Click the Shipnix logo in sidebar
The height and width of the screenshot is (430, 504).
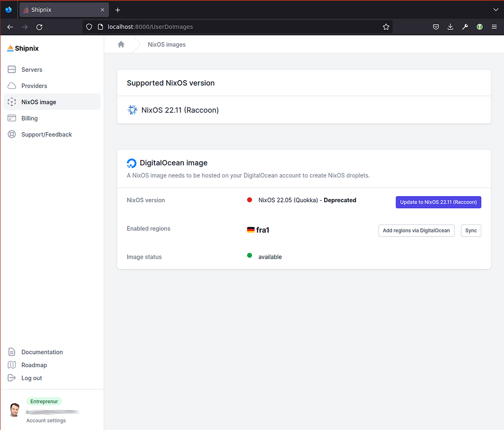point(23,48)
